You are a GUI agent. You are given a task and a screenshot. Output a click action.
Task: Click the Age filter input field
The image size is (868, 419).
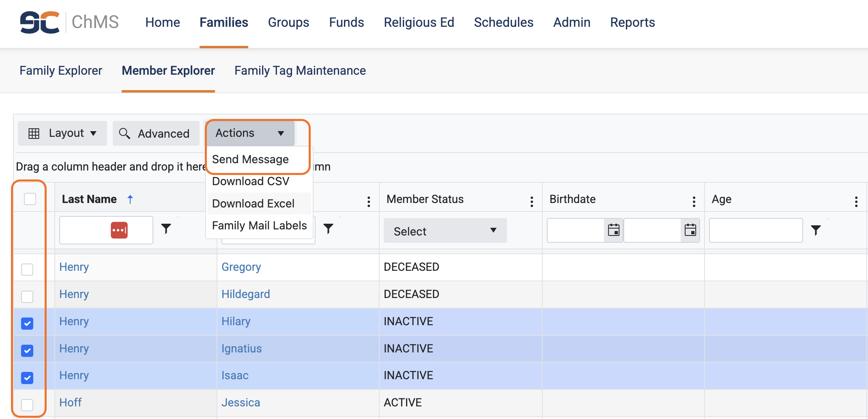[x=755, y=230]
